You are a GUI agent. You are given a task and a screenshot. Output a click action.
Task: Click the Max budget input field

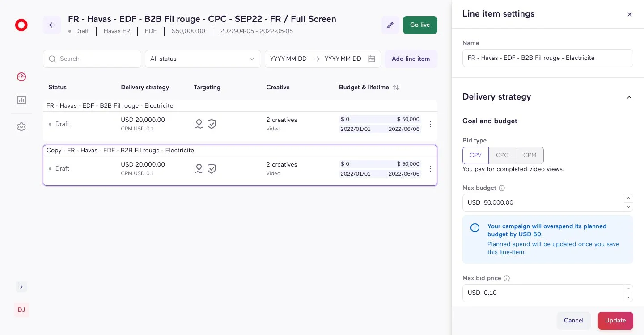coord(543,203)
